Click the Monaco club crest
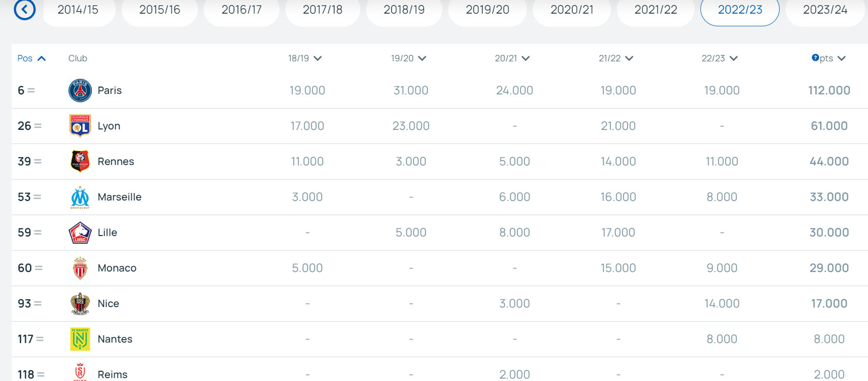868x381 pixels. (80, 268)
